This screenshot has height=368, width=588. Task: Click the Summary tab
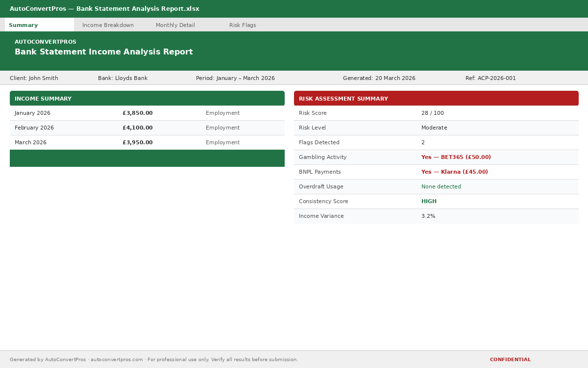pos(24,25)
